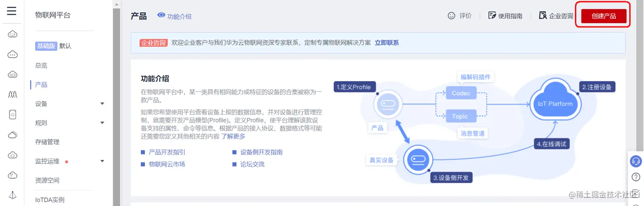Click the 了解更多 link

coord(233,136)
